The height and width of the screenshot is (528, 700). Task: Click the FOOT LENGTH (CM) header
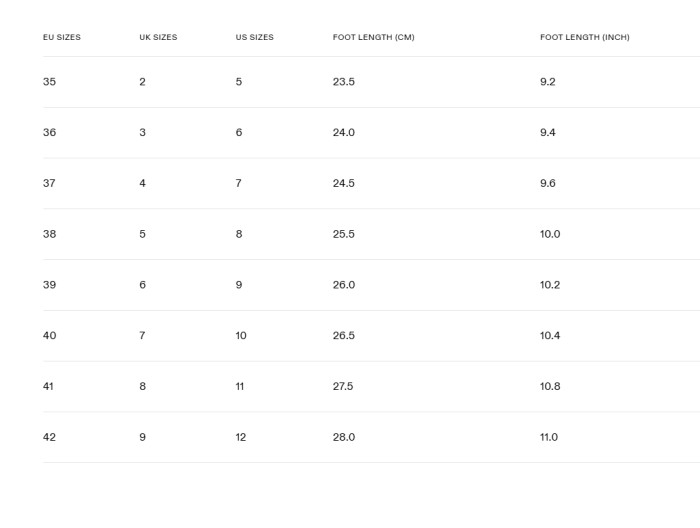click(373, 37)
